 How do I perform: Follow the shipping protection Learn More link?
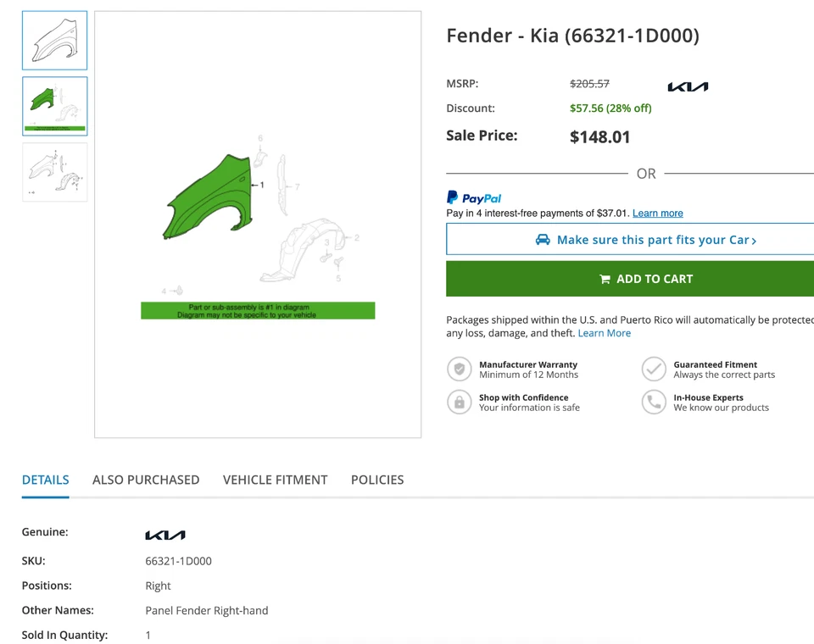604,333
